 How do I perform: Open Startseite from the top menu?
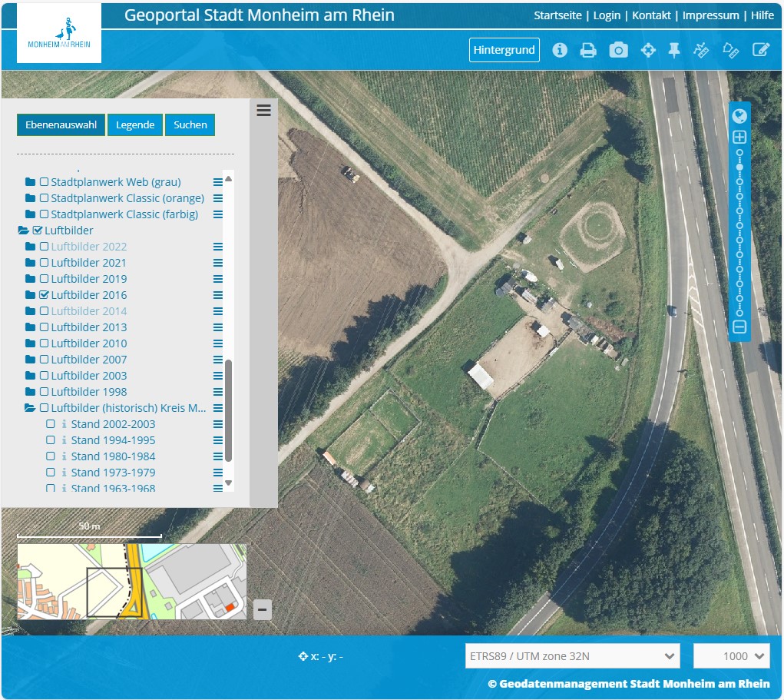click(557, 15)
